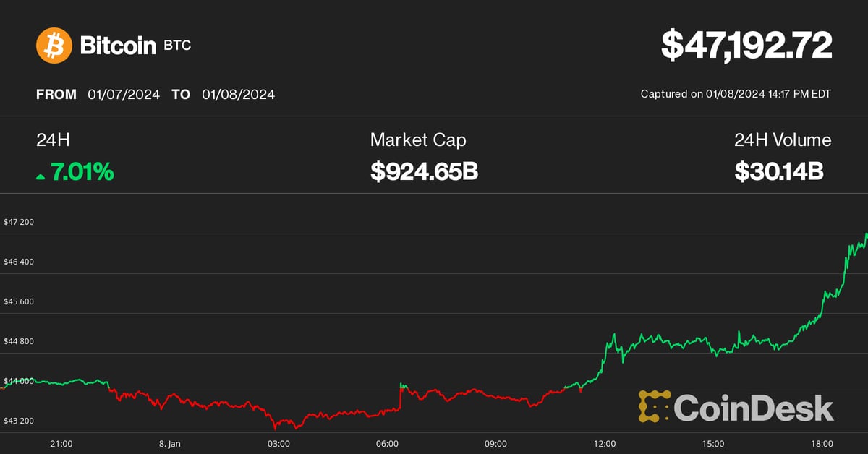Viewport: 868px width, 454px height.
Task: Select the FROM date 01/07/2024
Action: point(124,95)
